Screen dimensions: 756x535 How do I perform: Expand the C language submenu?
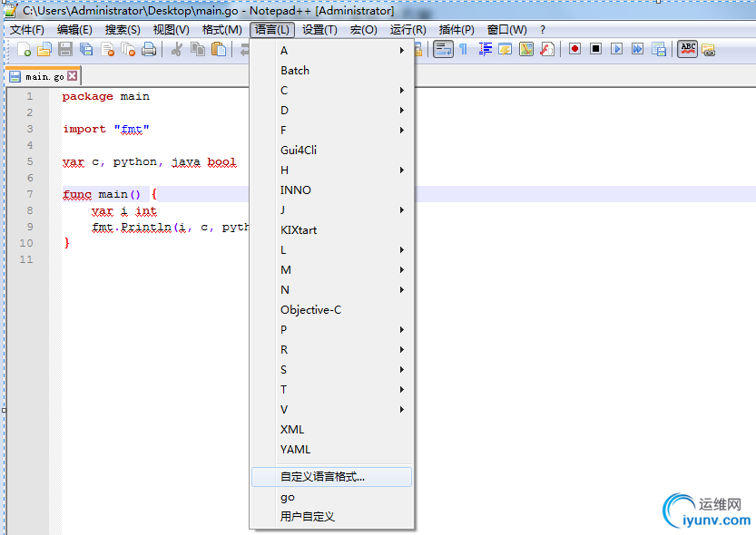coord(332,91)
